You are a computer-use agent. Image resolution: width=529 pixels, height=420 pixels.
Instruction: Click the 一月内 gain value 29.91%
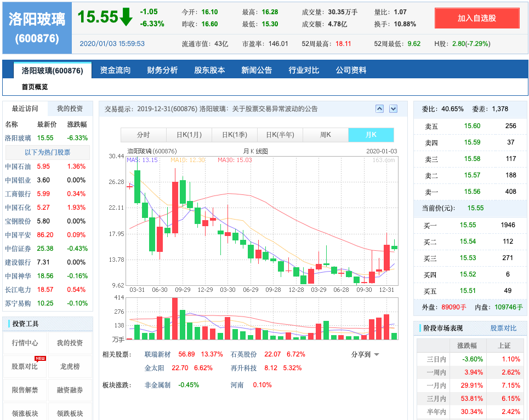pos(471,386)
